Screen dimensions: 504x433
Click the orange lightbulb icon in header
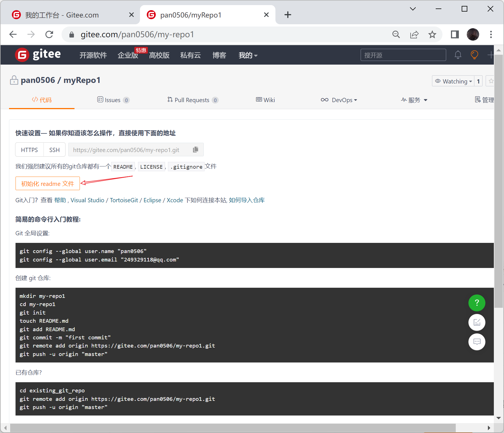click(x=474, y=55)
